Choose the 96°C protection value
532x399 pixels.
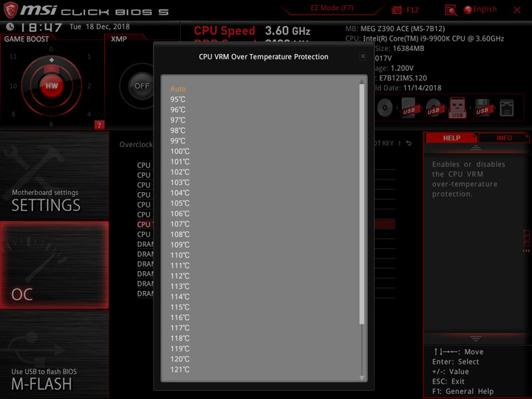point(178,109)
